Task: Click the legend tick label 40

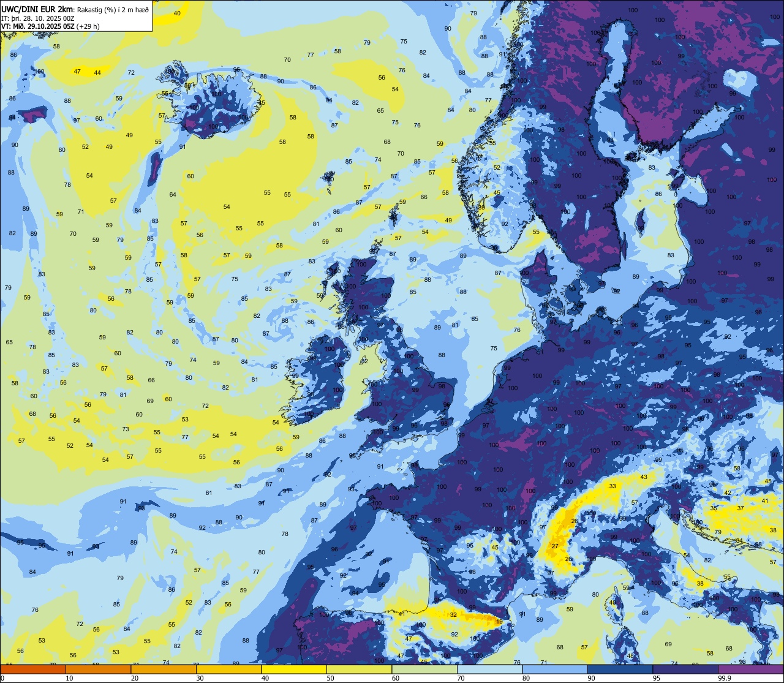Action: point(265,678)
